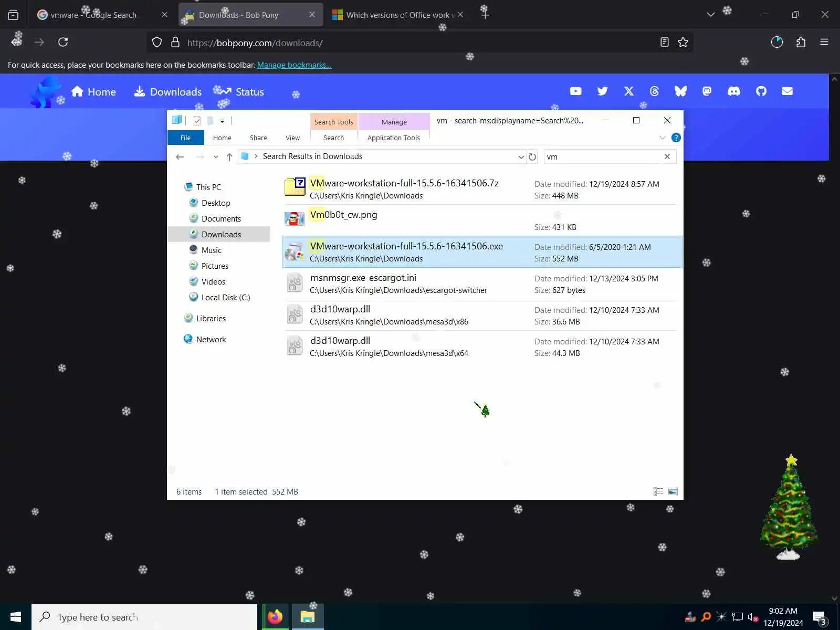Go back in Firefox browser
This screenshot has height=630, width=840.
(17, 42)
